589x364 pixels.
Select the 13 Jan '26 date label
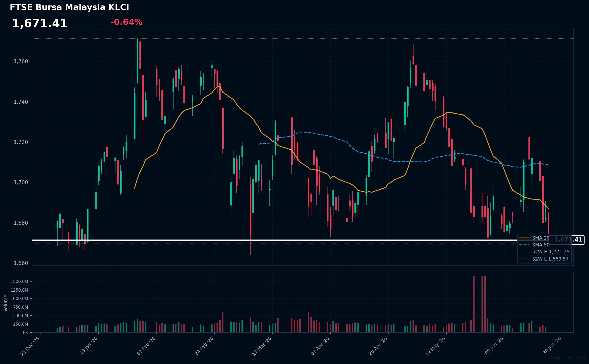click(x=88, y=346)
